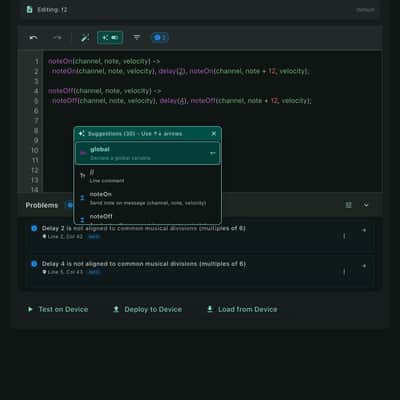Toggle the suggestions sparkle switch in toolbar

click(x=110, y=38)
